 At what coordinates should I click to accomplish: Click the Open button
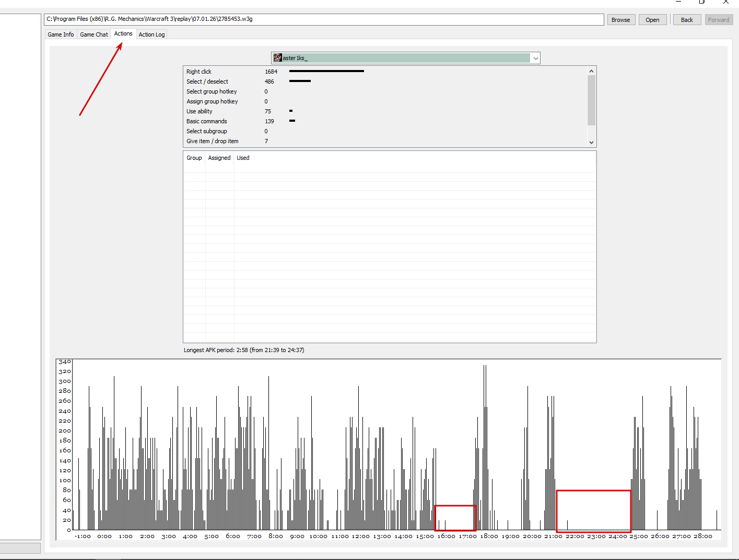(x=652, y=20)
